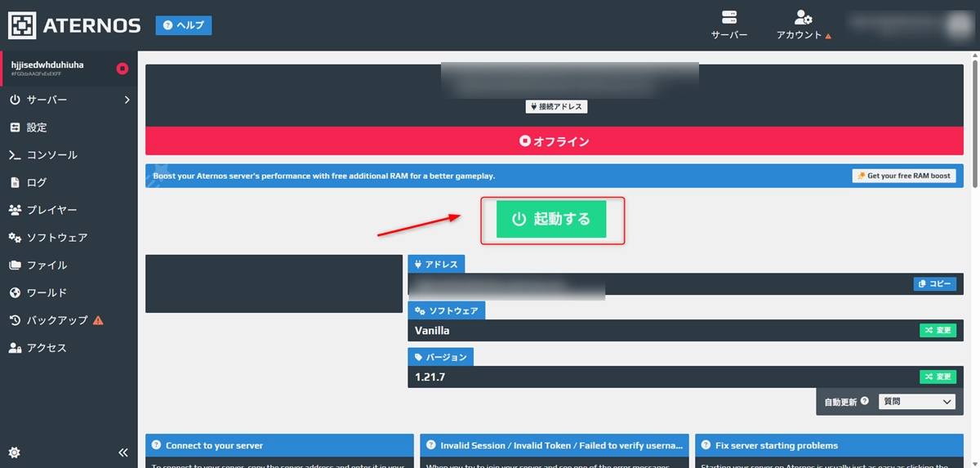Open コンソール console in sidebar
The width and height of the screenshot is (980, 468).
click(69, 155)
